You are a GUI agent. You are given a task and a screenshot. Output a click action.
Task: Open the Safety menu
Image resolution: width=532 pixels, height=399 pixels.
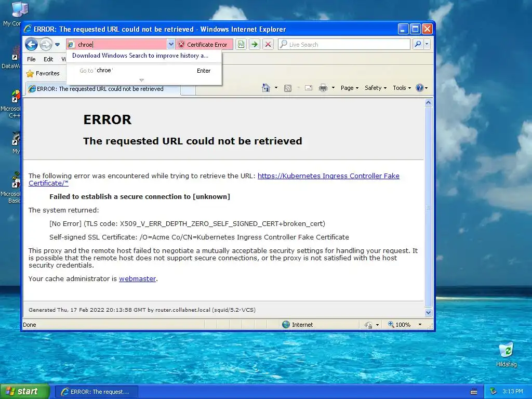[376, 88]
